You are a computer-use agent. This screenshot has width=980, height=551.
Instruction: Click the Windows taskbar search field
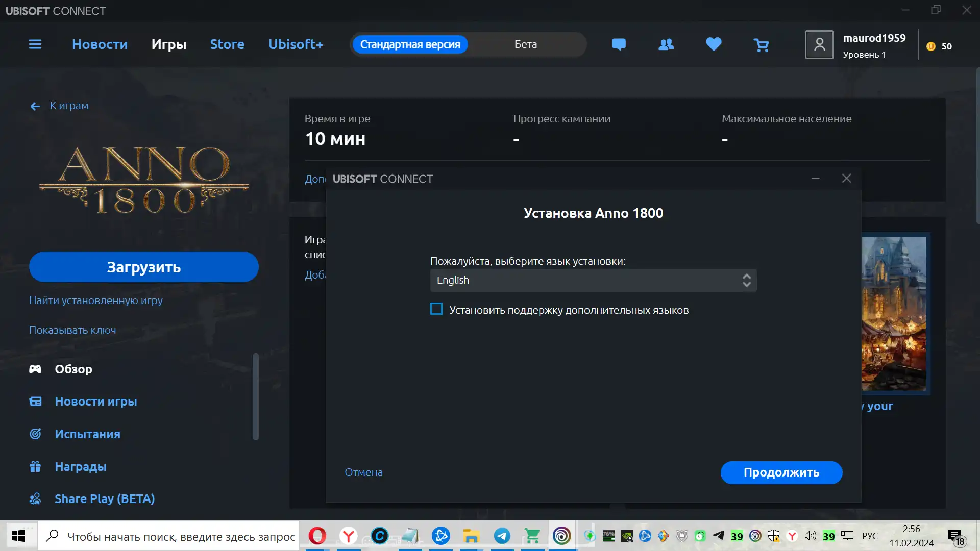pyautogui.click(x=168, y=536)
